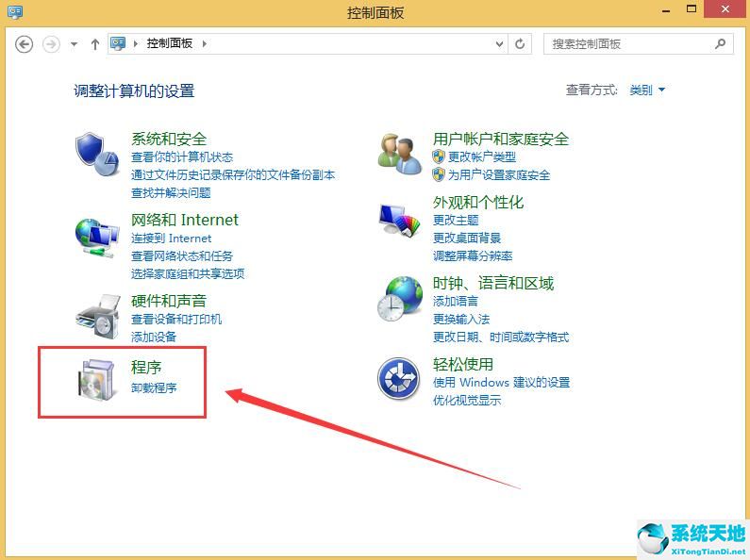Screen dimensions: 750x560
Task: Click shield icon beside 为用户设置家庭安全
Action: [x=438, y=174]
